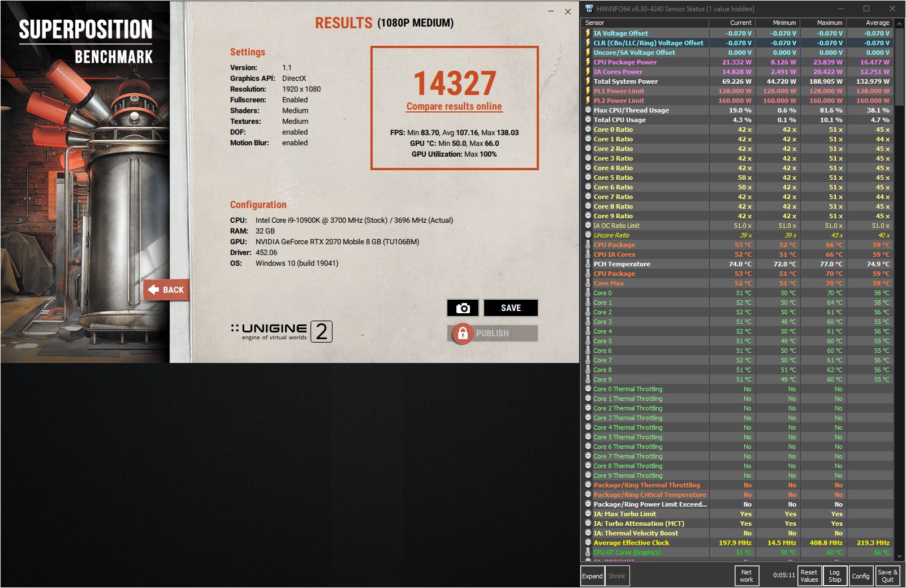
Task: Select the thermometer icon beside the Core 9 temperature row
Action: pos(588,379)
